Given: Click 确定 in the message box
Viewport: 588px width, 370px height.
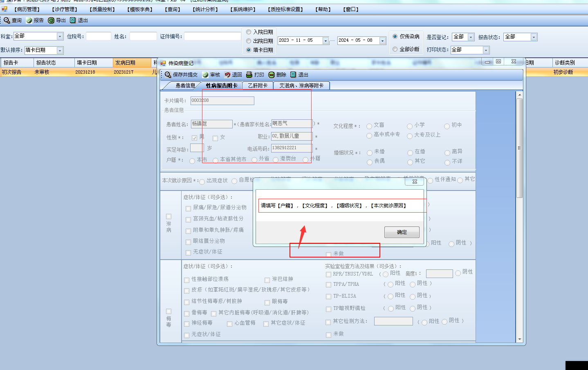Looking at the screenshot, I should 402,232.
